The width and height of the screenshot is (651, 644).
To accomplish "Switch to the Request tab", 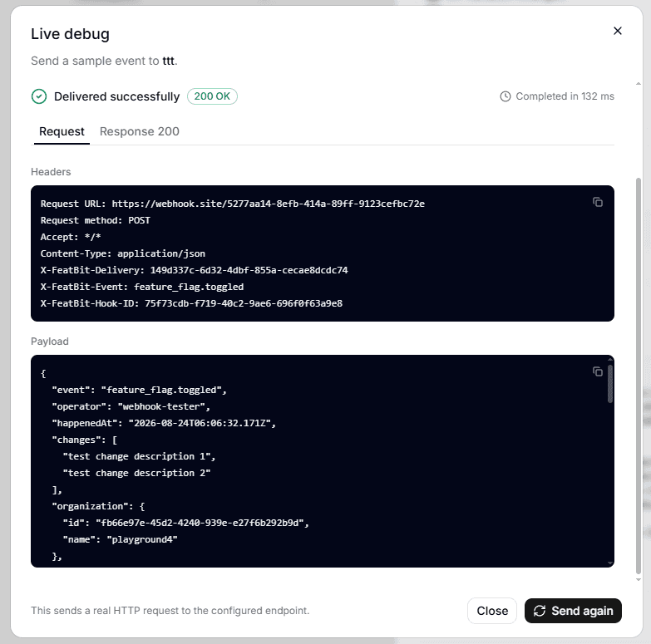I will click(x=62, y=131).
